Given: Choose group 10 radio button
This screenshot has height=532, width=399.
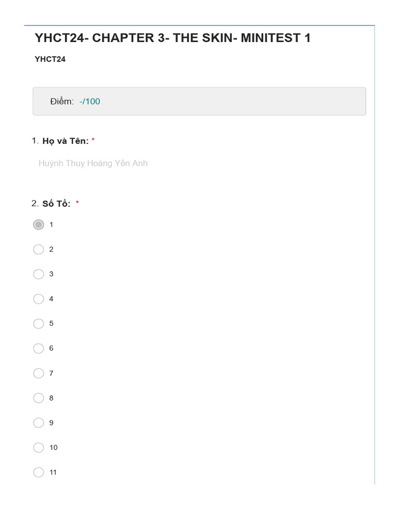Looking at the screenshot, I should [38, 447].
